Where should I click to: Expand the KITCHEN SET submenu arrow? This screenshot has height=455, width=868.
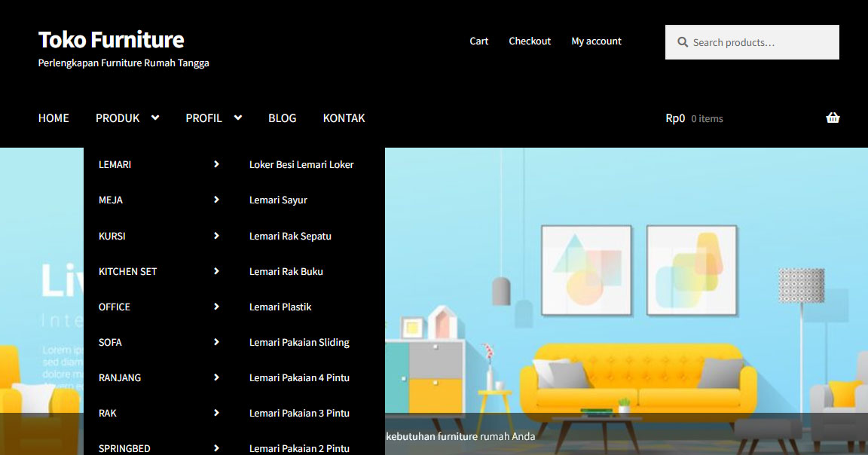[x=217, y=271]
